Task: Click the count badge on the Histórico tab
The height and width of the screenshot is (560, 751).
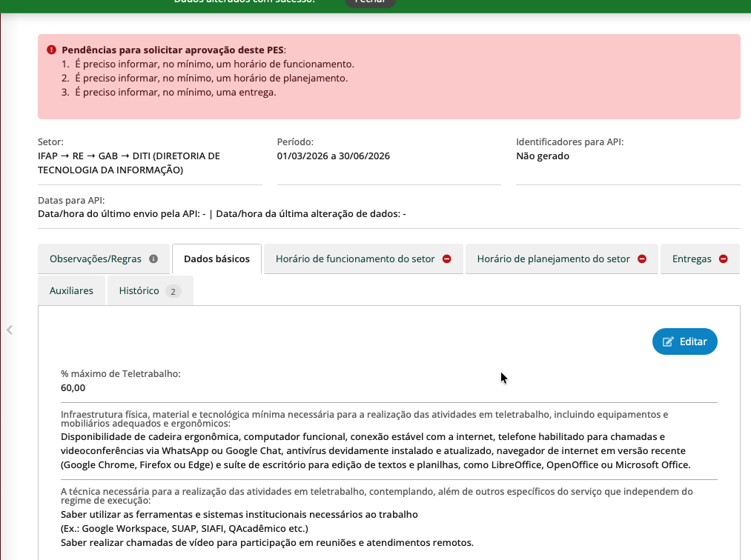Action: click(x=173, y=291)
